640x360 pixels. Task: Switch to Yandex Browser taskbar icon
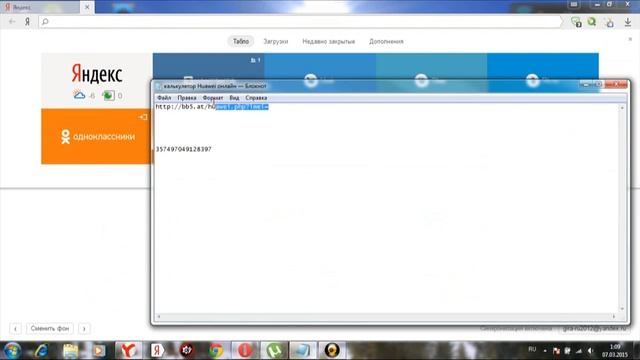coord(129,350)
